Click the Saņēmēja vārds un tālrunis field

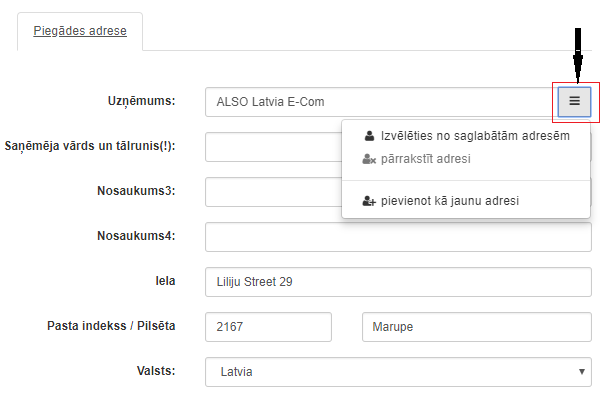click(x=274, y=147)
